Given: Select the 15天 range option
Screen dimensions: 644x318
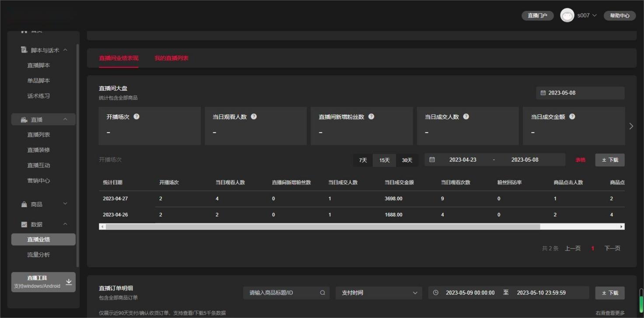Looking at the screenshot, I should pos(385,160).
